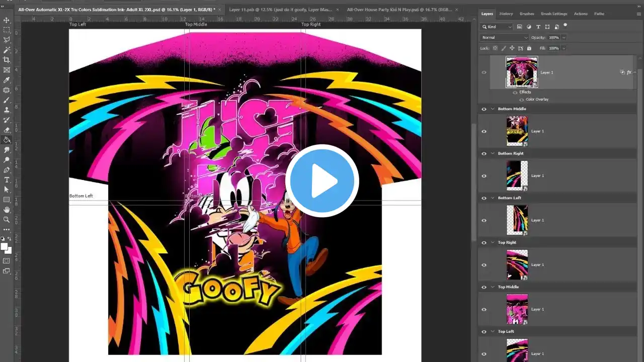Viewport: 644px width, 362px height.
Task: Hide the Bottom Middle group
Action: tap(484, 109)
